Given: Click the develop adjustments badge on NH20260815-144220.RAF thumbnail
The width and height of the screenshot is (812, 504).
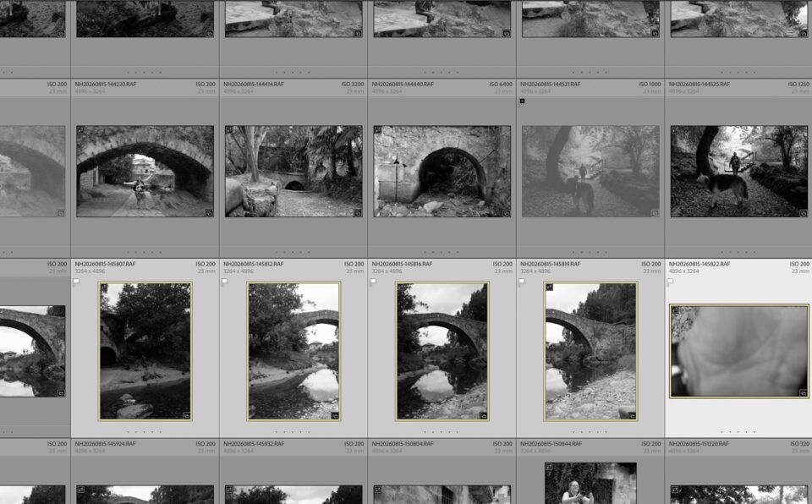Looking at the screenshot, I should [80, 130].
